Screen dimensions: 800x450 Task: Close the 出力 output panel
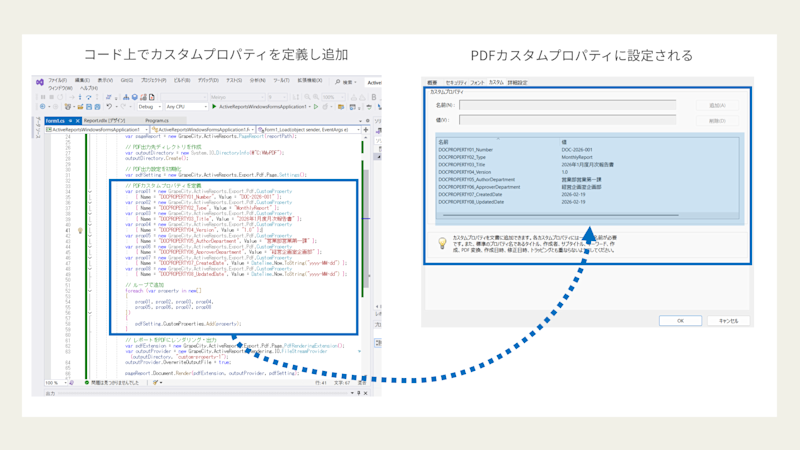365,393
